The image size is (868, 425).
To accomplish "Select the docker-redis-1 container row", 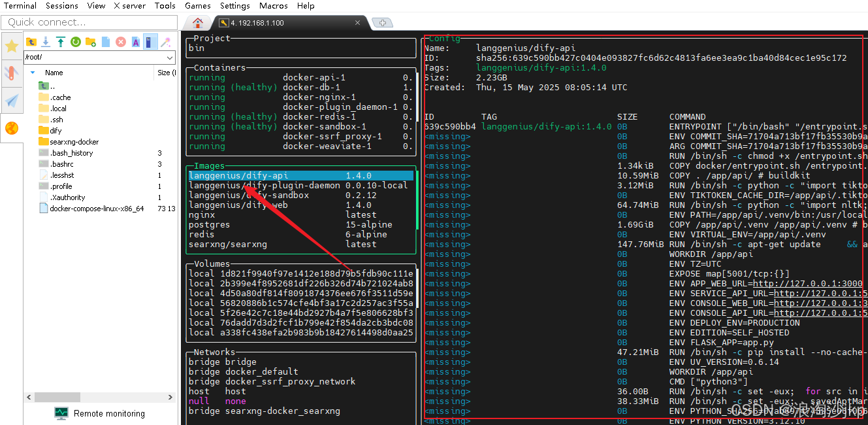I will tap(301, 117).
